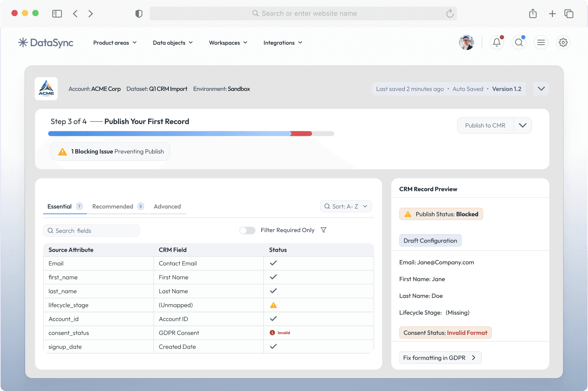Open the filter icon beside Filter Required Only

coord(323,230)
